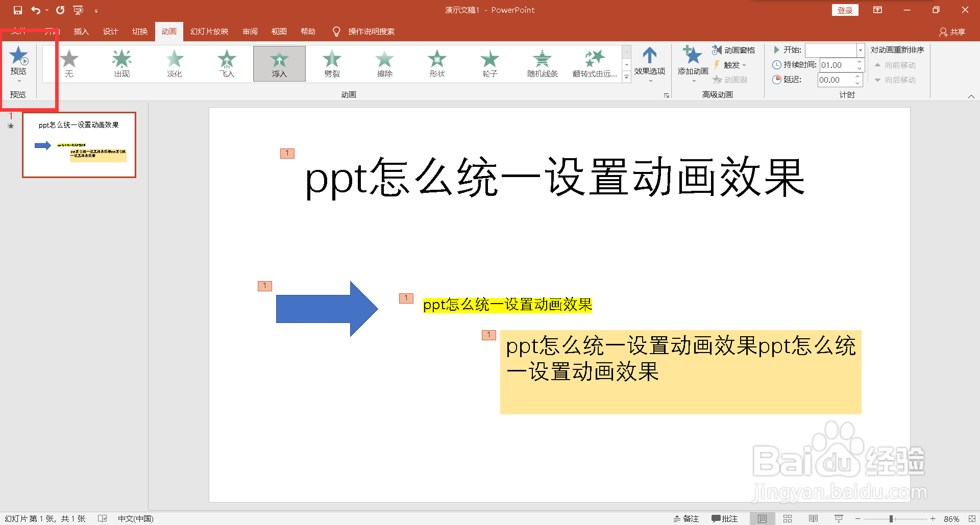Click the redo/repeat icon
Screen dimensions: 980x525
tap(60, 10)
